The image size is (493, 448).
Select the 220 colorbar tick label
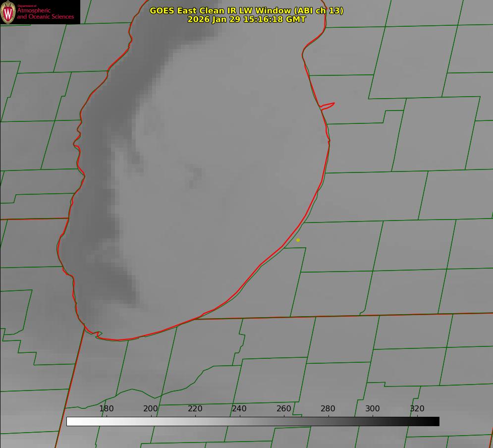coord(195,408)
